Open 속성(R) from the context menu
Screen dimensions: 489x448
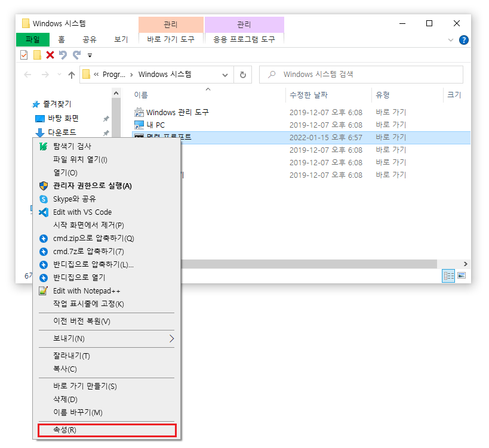coord(107,430)
